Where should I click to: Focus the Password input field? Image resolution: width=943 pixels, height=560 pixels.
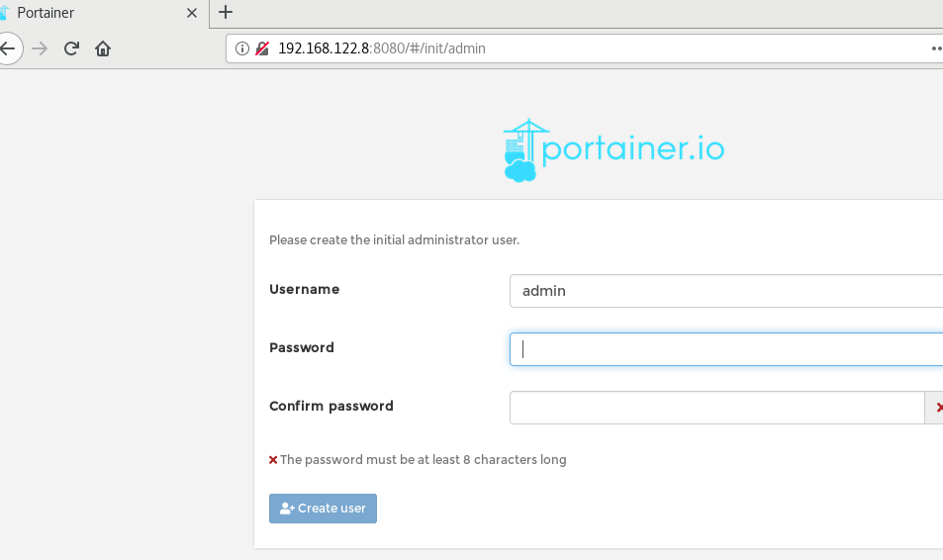[726, 349]
